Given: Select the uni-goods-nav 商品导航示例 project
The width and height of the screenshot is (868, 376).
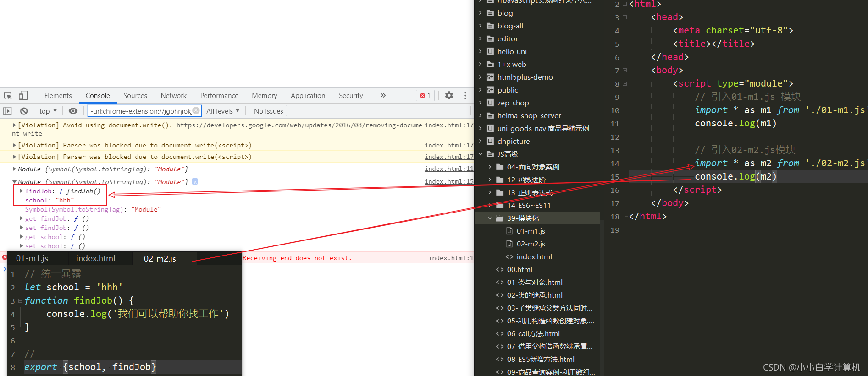Looking at the screenshot, I should point(543,128).
